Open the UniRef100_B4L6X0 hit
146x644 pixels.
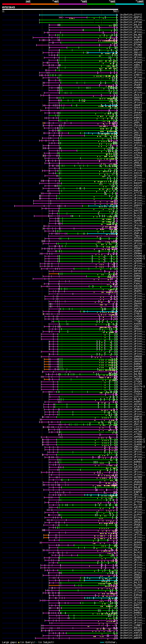point(131,25)
